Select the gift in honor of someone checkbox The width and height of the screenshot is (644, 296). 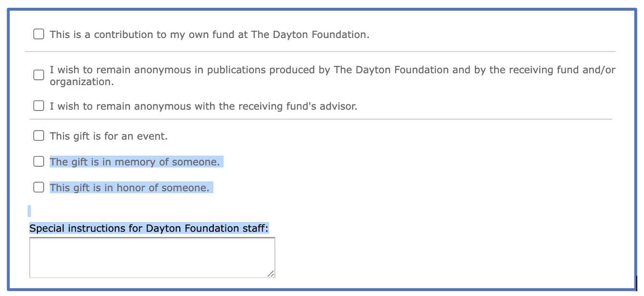click(38, 187)
